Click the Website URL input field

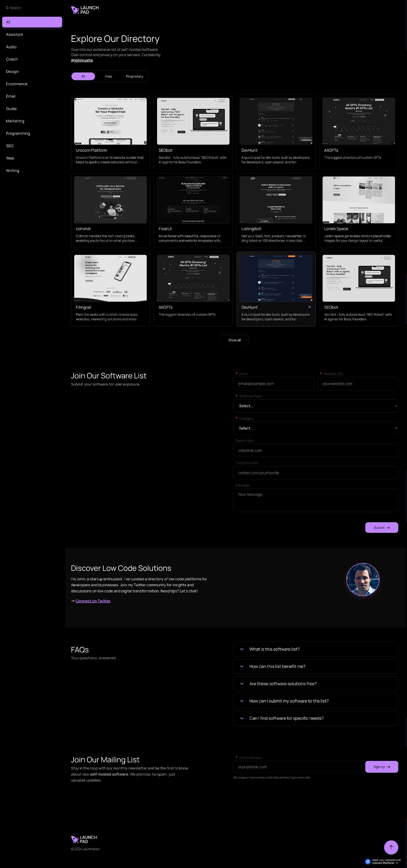coord(358,384)
